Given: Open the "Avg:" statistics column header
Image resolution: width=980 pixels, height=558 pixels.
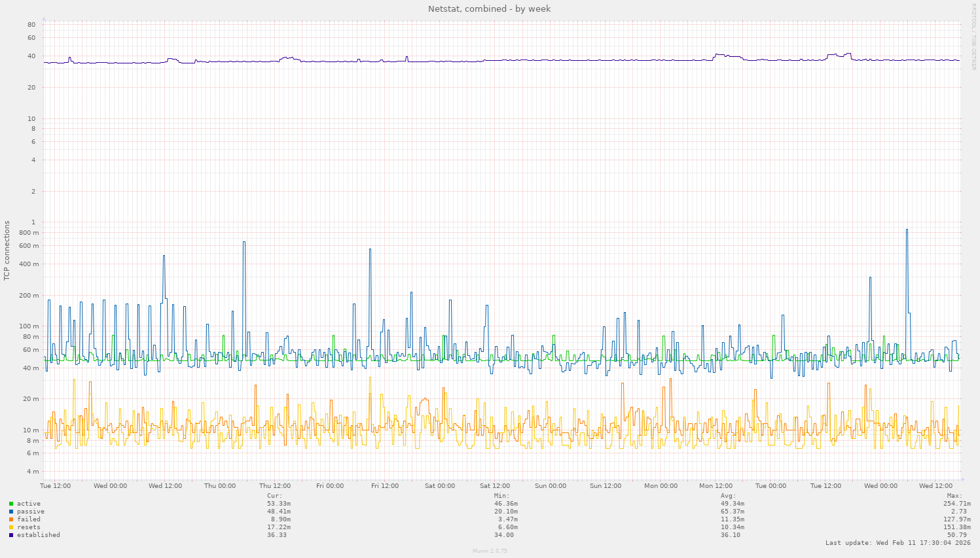Looking at the screenshot, I should [x=727, y=496].
